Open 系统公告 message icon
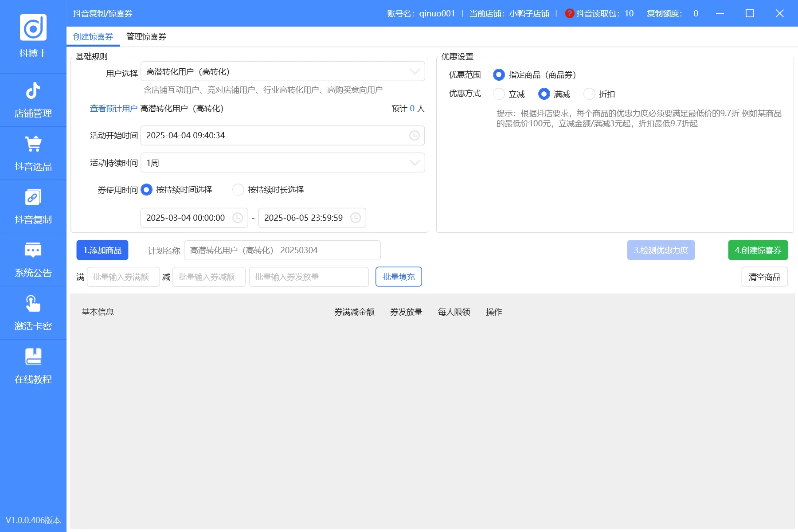This screenshot has height=532, width=798. pos(33,250)
